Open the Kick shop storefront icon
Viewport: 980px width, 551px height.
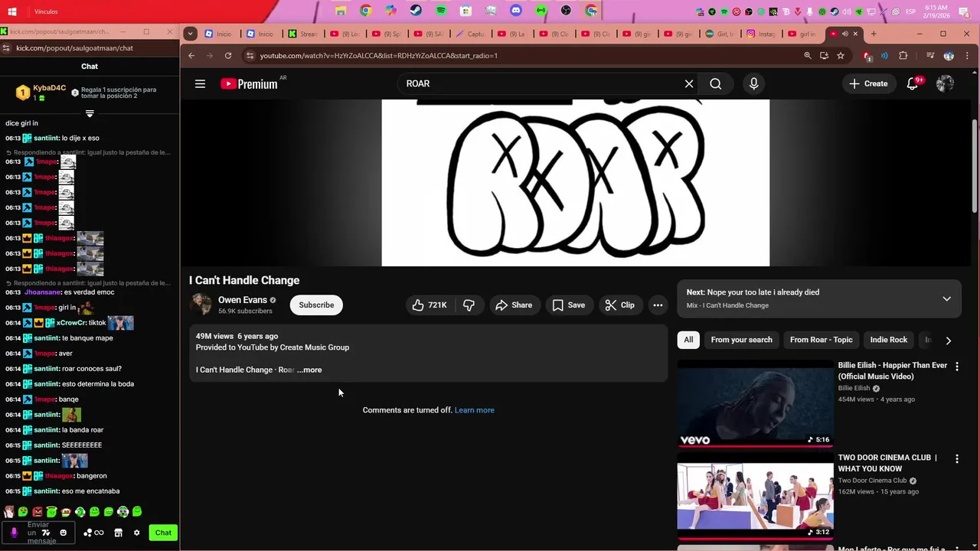(118, 533)
